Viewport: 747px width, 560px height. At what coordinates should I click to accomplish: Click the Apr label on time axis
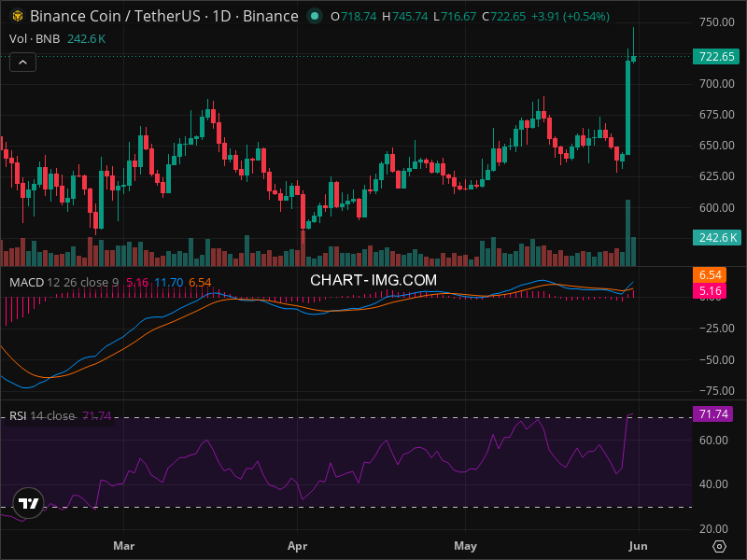(x=297, y=546)
